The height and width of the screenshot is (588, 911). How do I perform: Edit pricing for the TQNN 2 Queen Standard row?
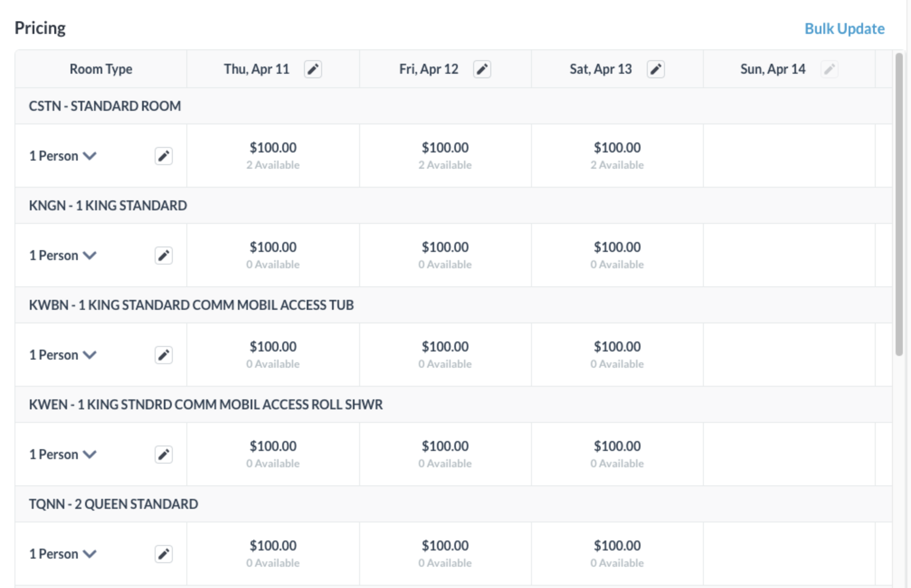coord(164,553)
